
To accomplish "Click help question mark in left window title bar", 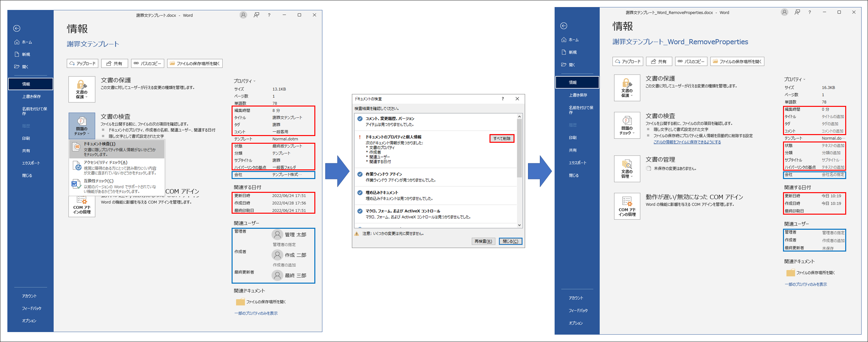I will (269, 15).
